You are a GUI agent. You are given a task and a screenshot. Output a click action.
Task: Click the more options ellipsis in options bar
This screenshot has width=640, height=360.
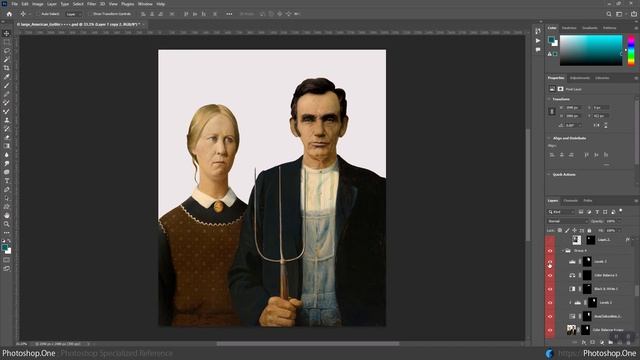229,14
